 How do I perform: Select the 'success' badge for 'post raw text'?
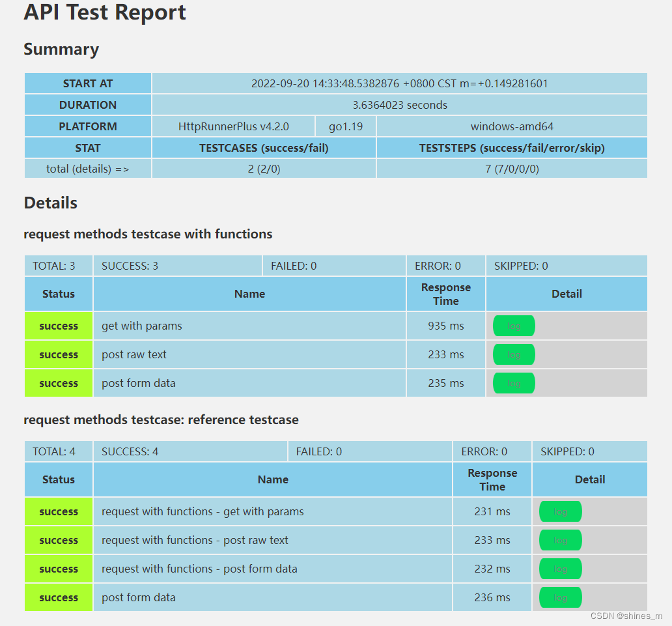[58, 354]
